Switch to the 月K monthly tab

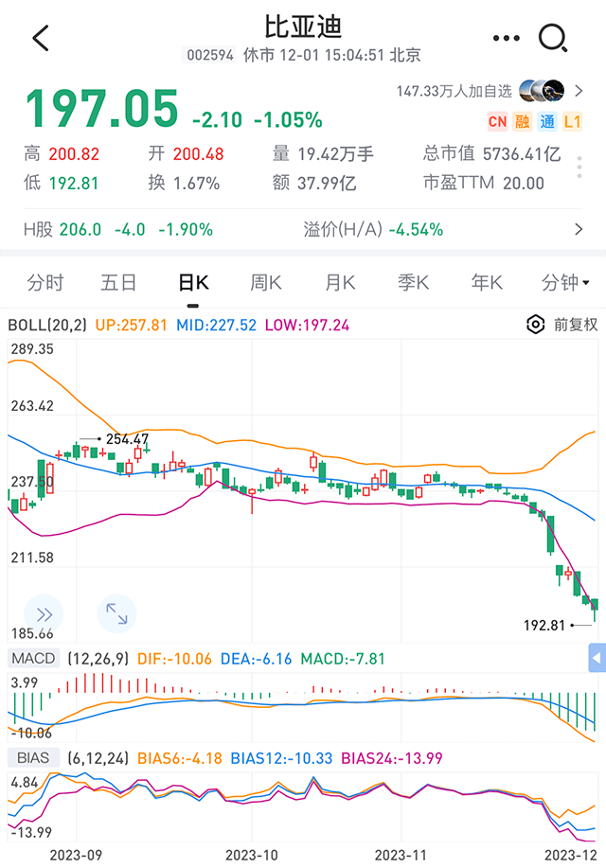(340, 283)
